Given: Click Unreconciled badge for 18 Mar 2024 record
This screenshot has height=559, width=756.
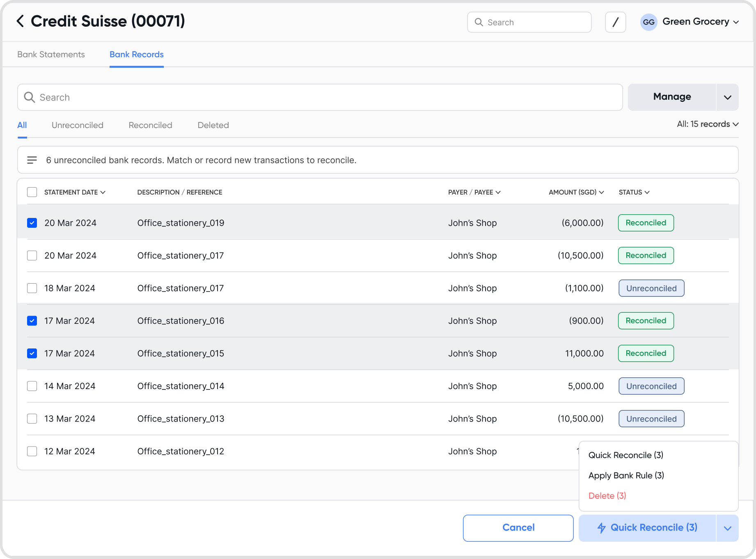Looking at the screenshot, I should click(x=651, y=288).
